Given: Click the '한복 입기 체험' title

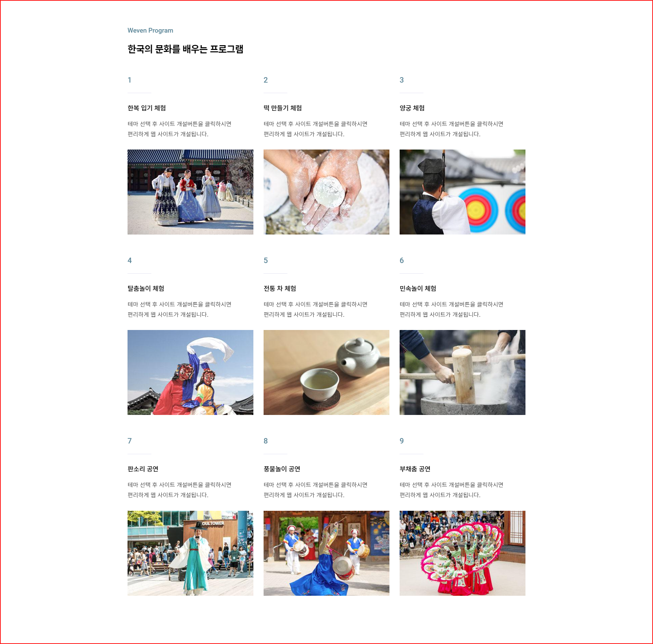Looking at the screenshot, I should coord(147,108).
